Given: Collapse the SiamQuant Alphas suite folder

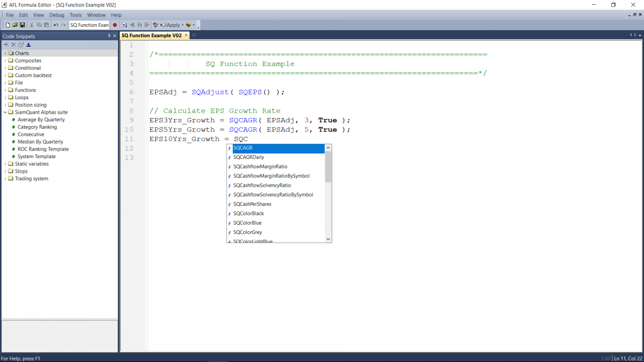Looking at the screenshot, I should [5, 112].
